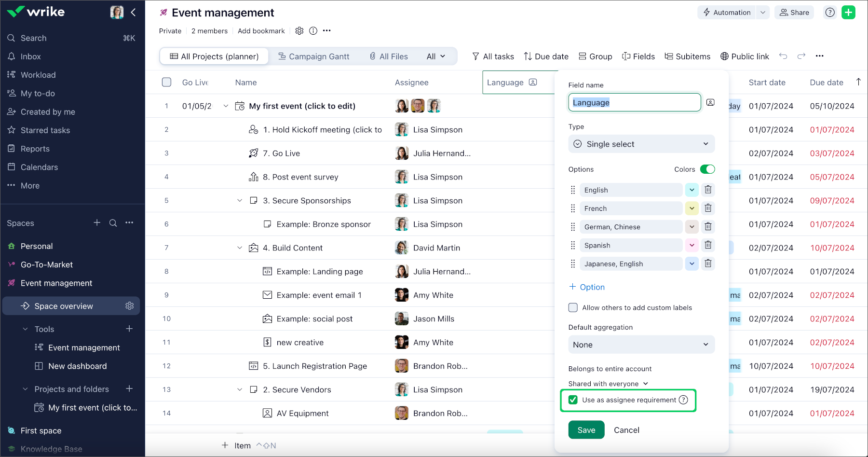Uncheck 'Use as assignee requirement'
868x457 pixels.
(573, 400)
